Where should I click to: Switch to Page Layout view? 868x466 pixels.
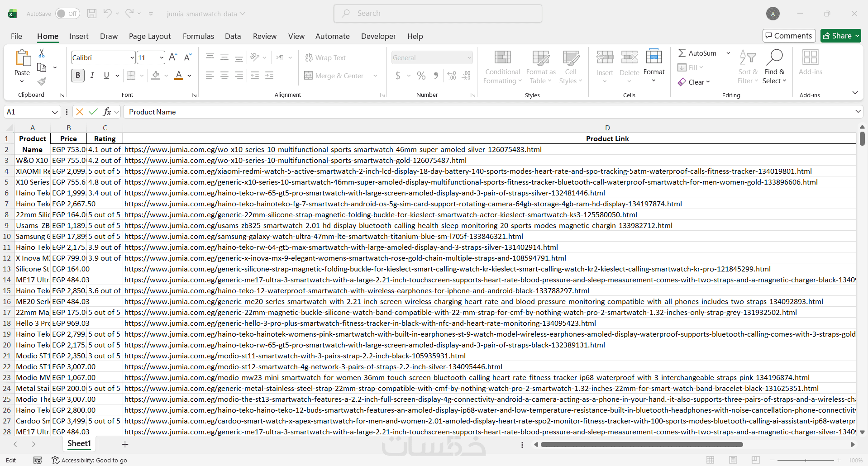pyautogui.click(x=733, y=460)
